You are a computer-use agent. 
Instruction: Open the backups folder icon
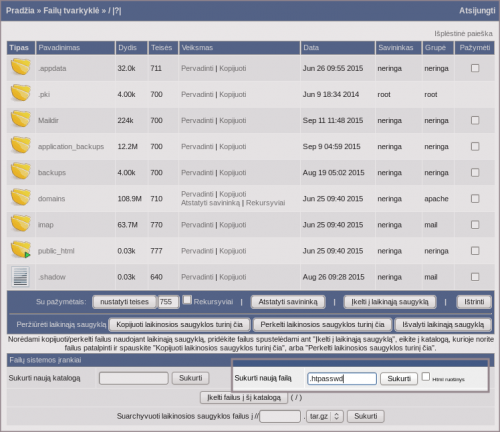[21, 171]
